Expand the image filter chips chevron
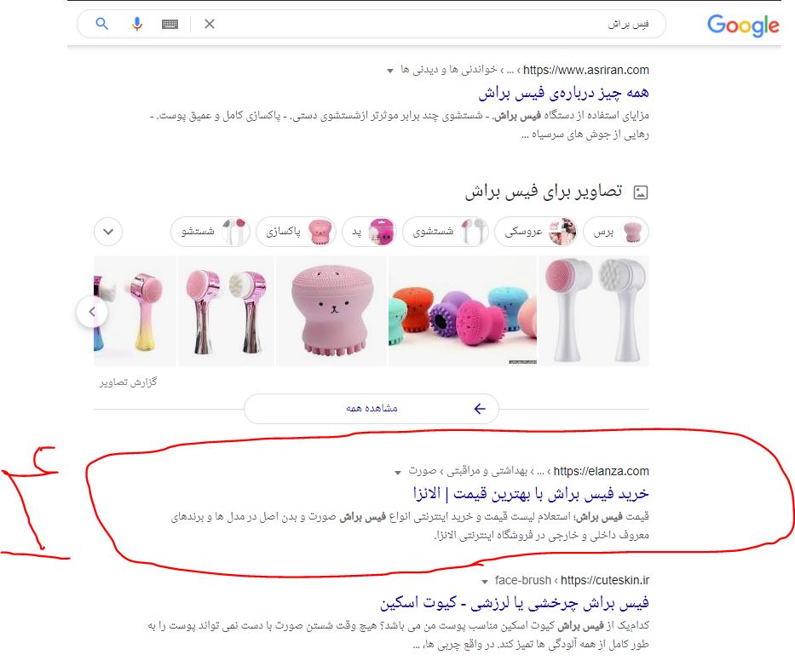795x672 pixels. [x=108, y=232]
